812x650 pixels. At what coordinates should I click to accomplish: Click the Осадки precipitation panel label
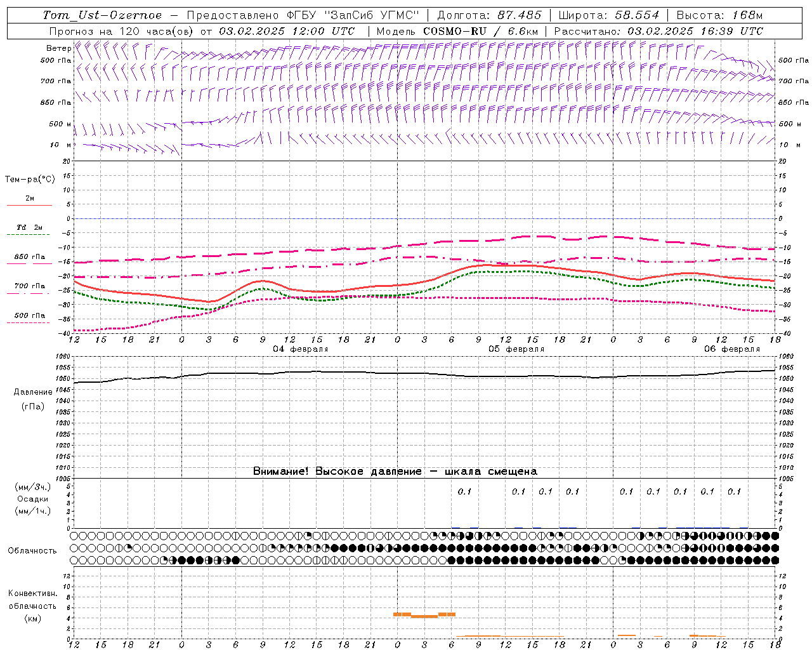[x=32, y=499]
